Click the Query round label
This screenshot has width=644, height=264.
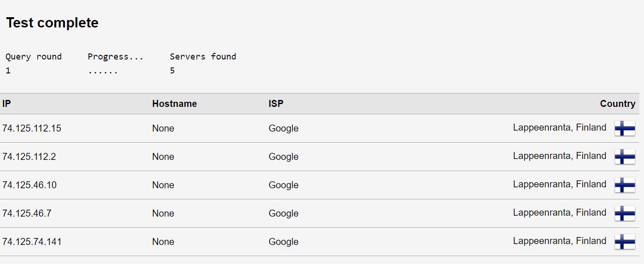33,57
